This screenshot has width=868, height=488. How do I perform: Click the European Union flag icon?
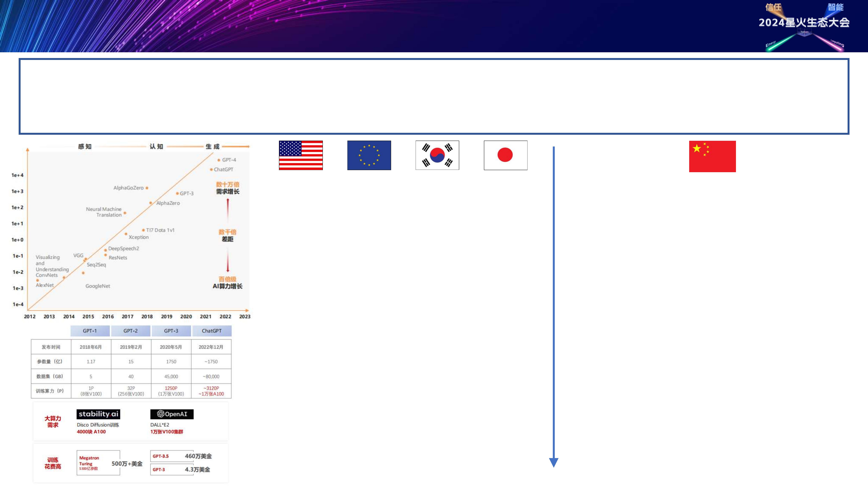point(369,155)
